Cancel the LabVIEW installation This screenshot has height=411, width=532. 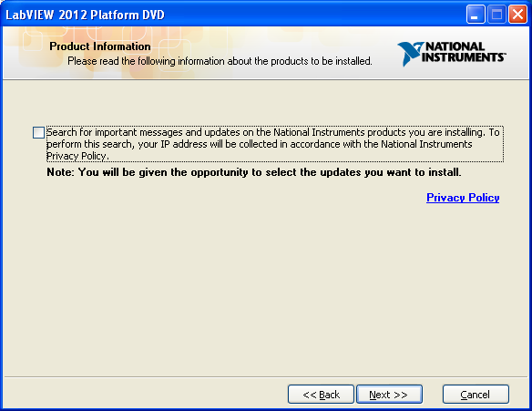pyautogui.click(x=476, y=395)
